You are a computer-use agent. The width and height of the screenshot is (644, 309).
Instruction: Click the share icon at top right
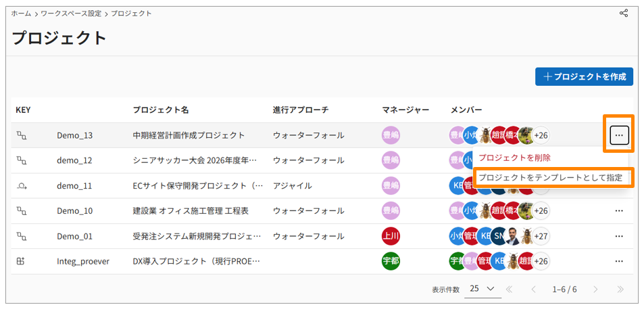(623, 13)
